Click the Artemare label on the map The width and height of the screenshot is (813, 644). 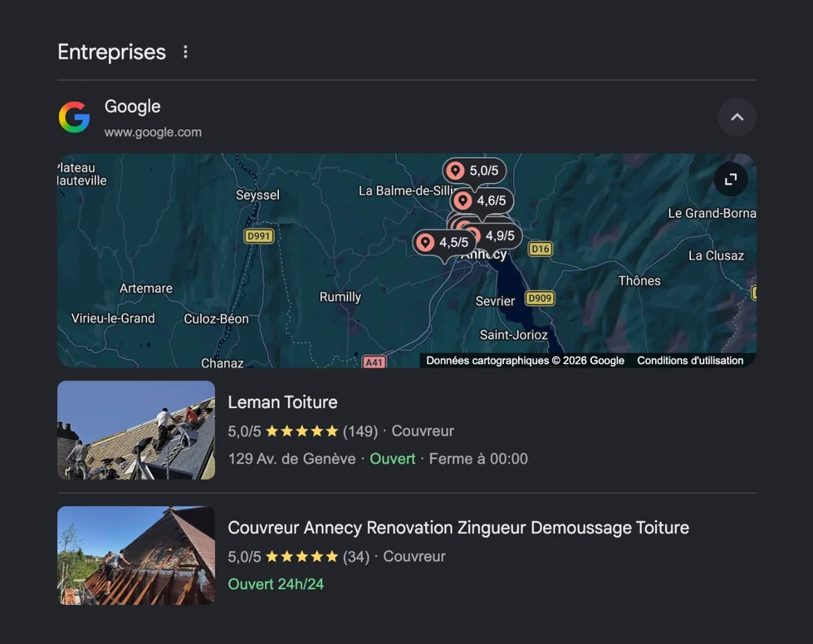(x=146, y=289)
